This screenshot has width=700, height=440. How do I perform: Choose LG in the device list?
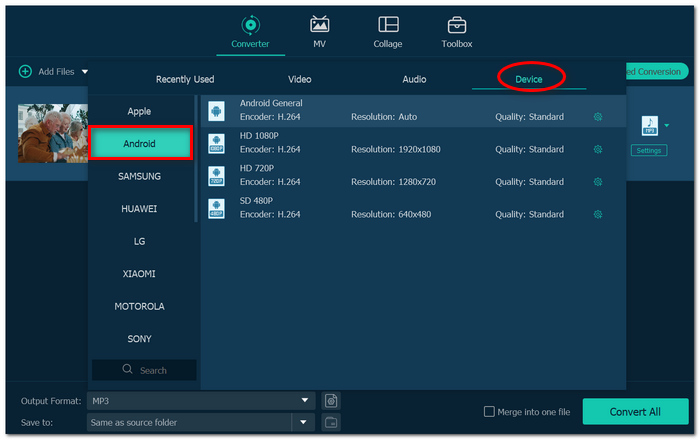(x=139, y=241)
